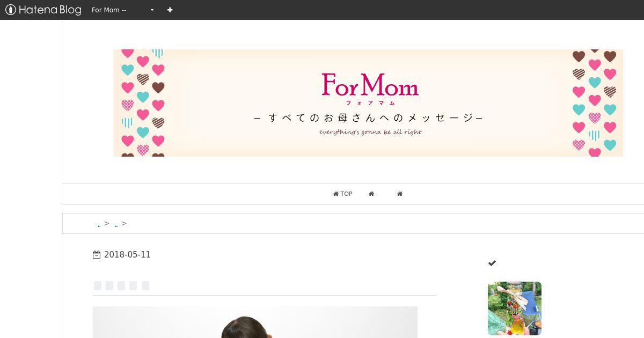The height and width of the screenshot is (338, 644).
Task: Click the home icon beside TOP
Action: pyautogui.click(x=336, y=194)
